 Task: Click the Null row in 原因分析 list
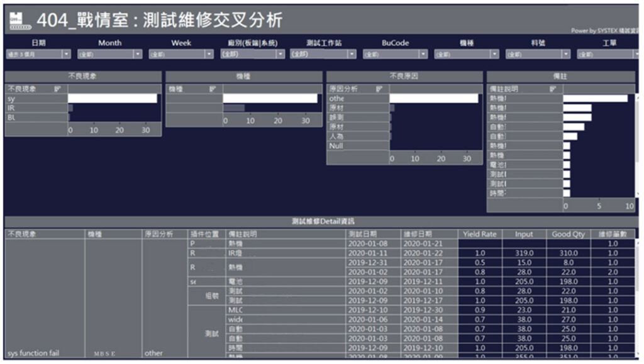(357, 146)
